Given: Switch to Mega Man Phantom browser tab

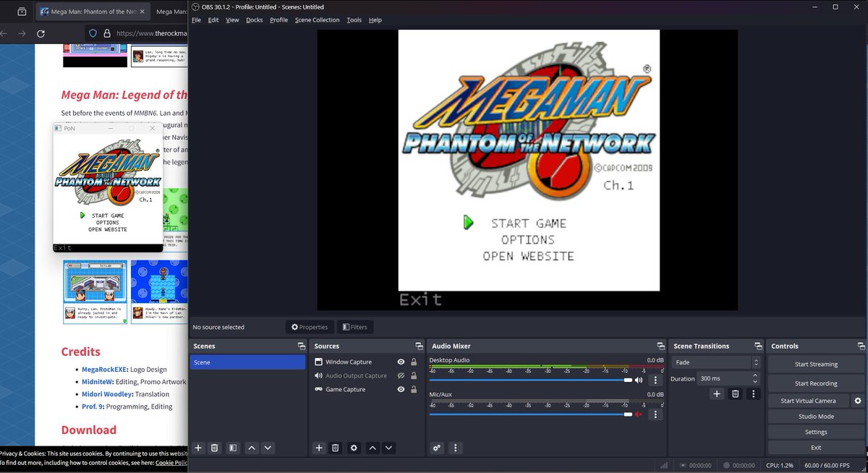Looking at the screenshot, I should coord(92,12).
